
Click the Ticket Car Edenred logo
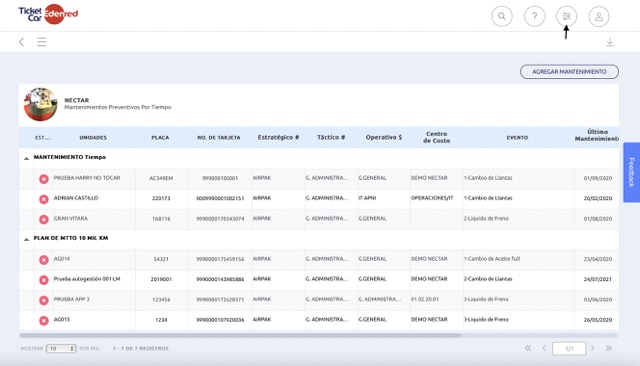[x=48, y=14]
